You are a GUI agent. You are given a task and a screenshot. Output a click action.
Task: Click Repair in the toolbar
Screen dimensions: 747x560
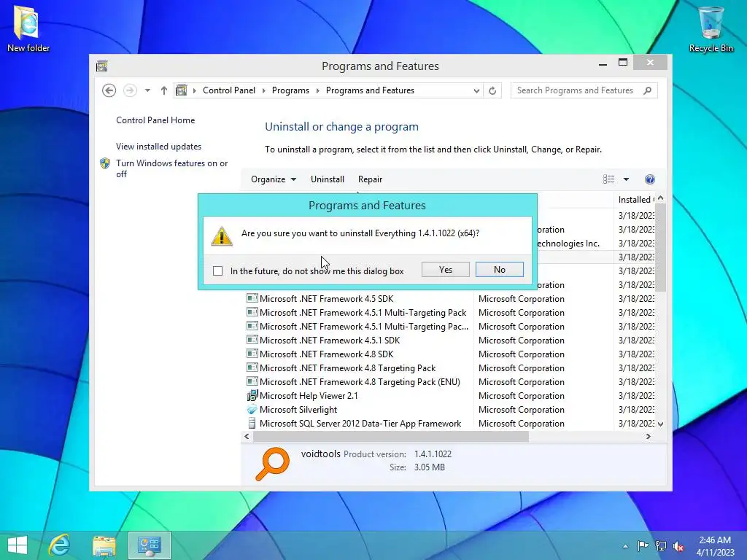click(x=370, y=179)
